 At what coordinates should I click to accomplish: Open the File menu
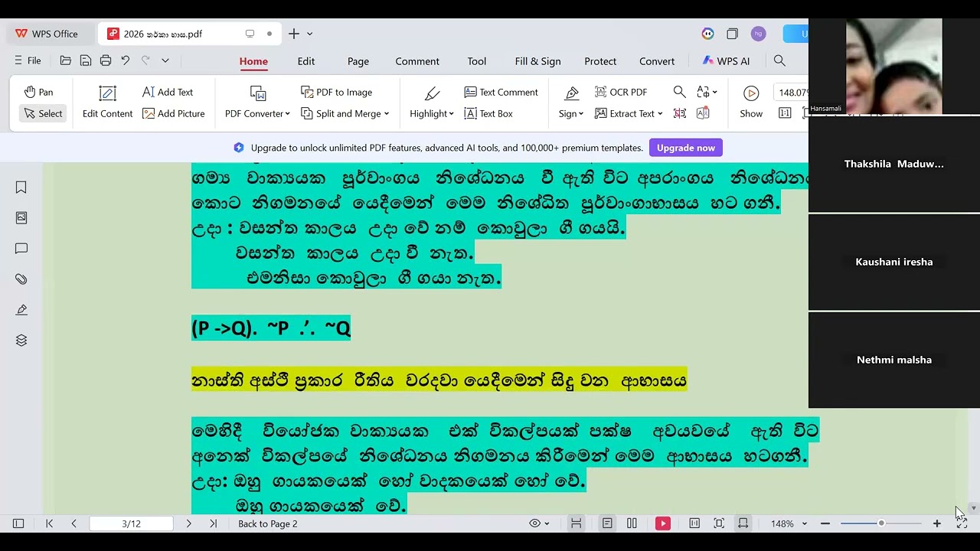click(28, 60)
